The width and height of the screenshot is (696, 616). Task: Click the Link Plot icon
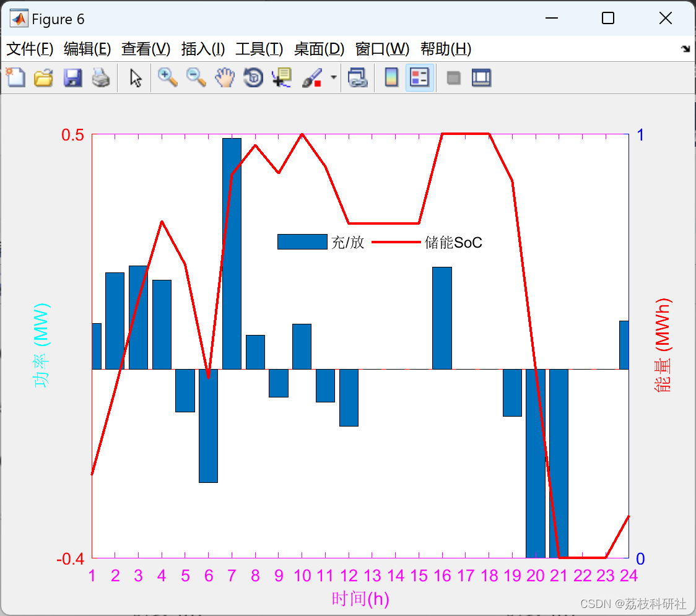click(x=358, y=77)
